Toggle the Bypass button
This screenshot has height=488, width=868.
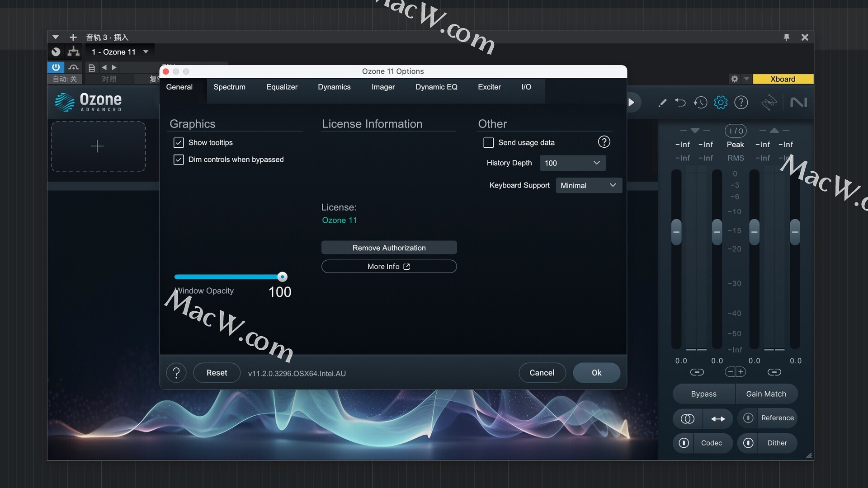pos(704,394)
